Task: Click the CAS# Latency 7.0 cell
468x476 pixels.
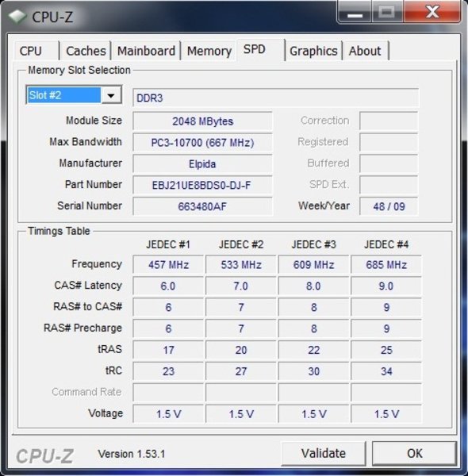Action: [241, 286]
